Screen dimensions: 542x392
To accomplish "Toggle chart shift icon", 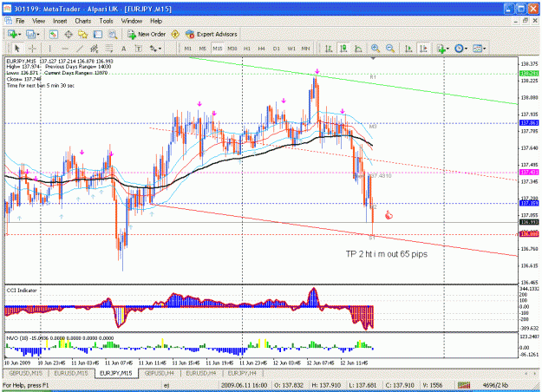I will pos(423,49).
